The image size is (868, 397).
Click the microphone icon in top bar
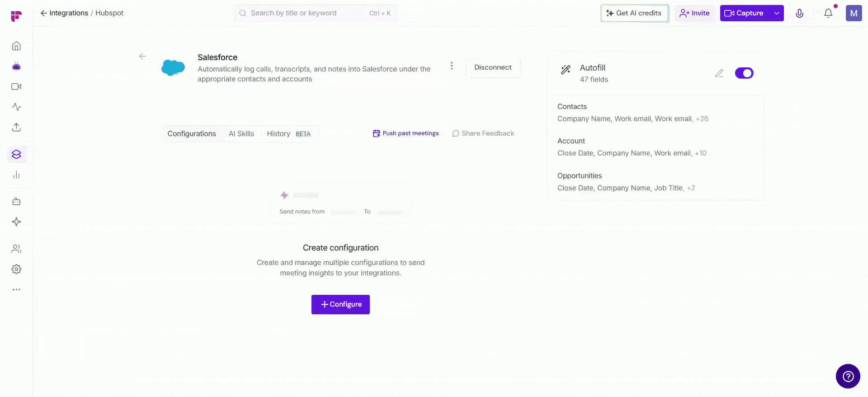click(x=799, y=13)
